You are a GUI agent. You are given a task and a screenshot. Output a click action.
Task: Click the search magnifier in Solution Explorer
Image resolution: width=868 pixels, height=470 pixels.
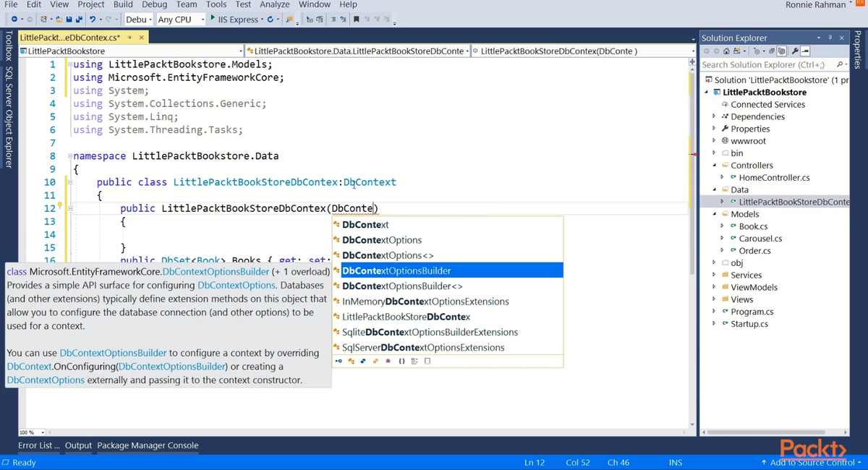coord(840,64)
